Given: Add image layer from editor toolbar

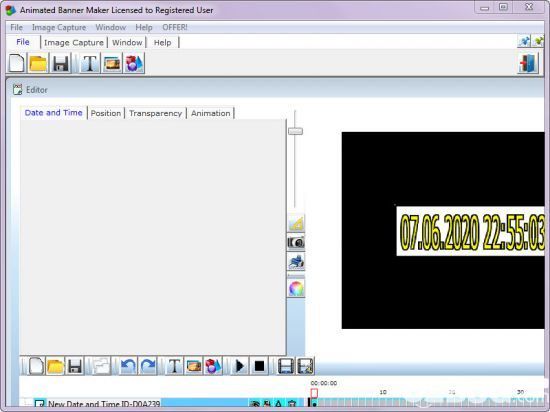Looking at the screenshot, I should pyautogui.click(x=194, y=366).
